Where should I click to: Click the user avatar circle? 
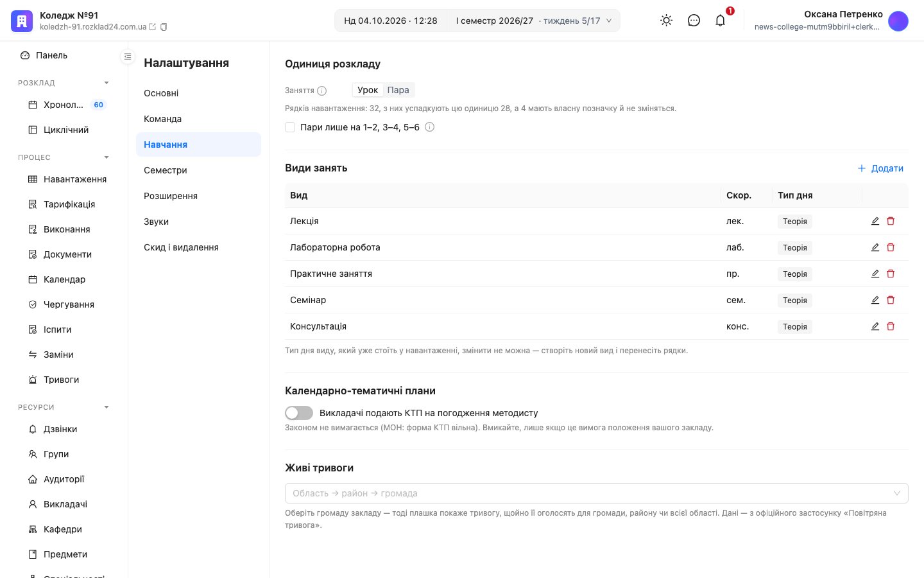coord(898,21)
